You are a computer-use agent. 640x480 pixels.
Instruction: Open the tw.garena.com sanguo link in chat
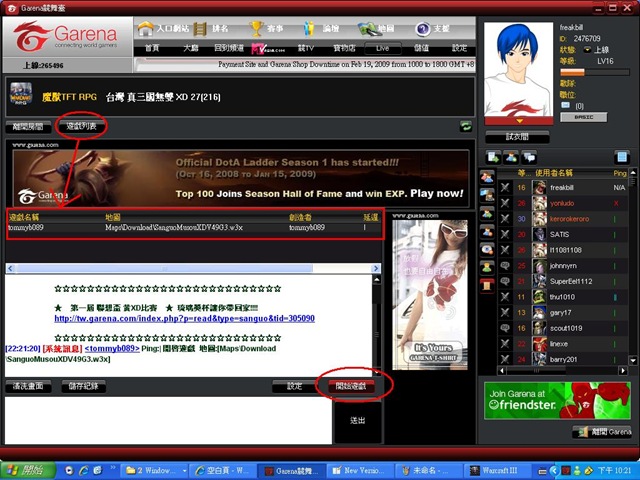pyautogui.click(x=184, y=318)
